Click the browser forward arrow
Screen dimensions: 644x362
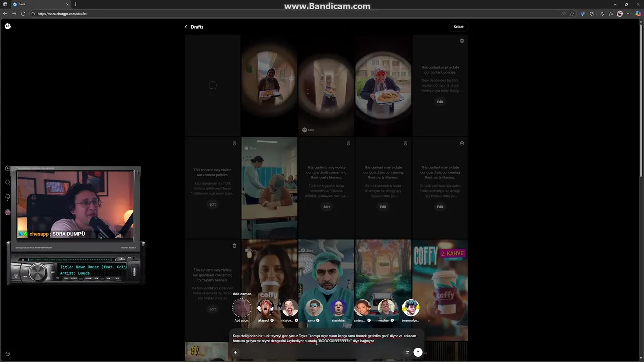[14, 14]
